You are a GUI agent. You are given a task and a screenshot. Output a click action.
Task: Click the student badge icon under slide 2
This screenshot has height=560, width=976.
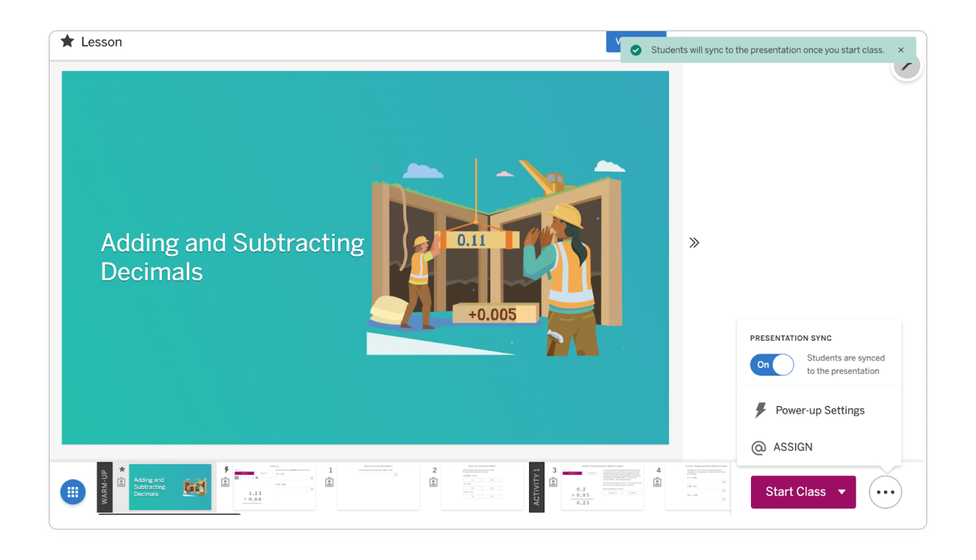click(x=433, y=482)
